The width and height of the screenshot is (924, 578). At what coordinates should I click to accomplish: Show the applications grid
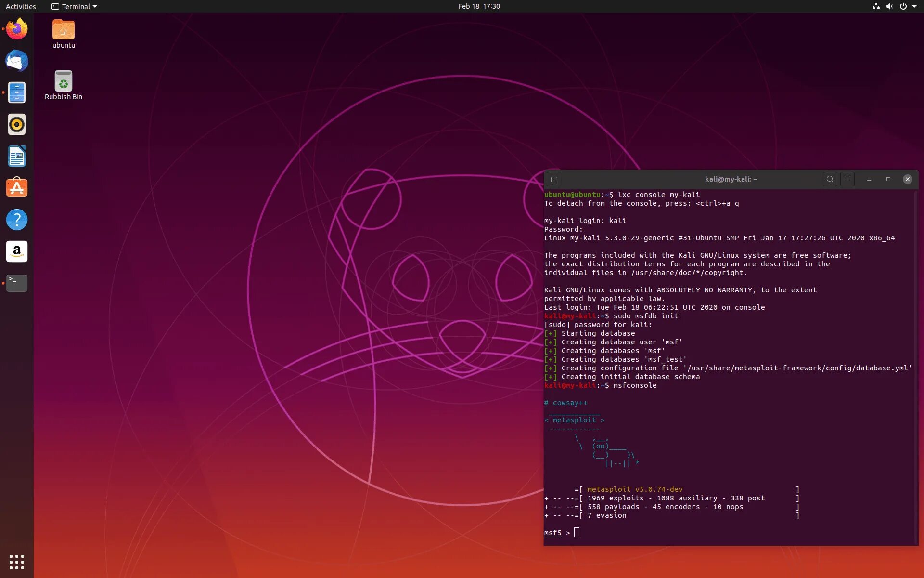coord(17,562)
